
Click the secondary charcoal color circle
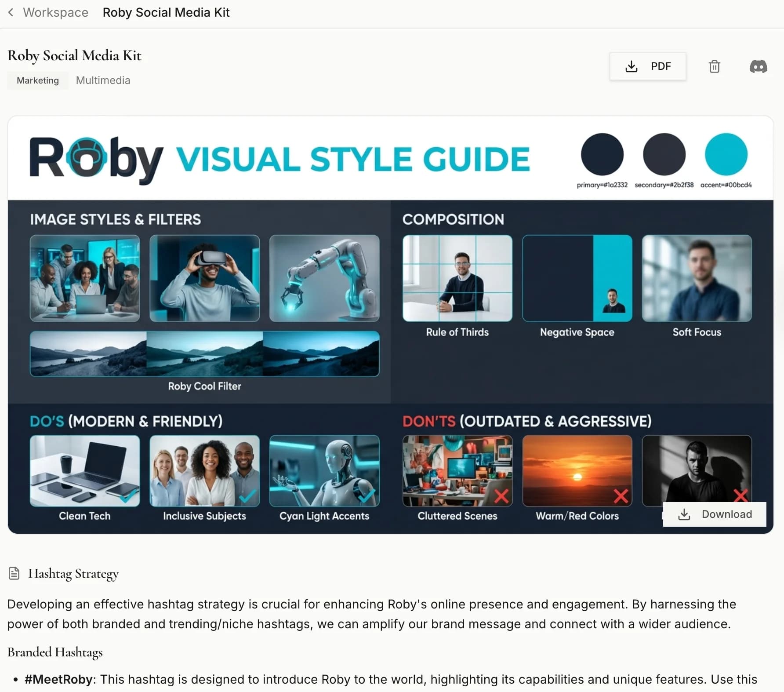pos(664,154)
